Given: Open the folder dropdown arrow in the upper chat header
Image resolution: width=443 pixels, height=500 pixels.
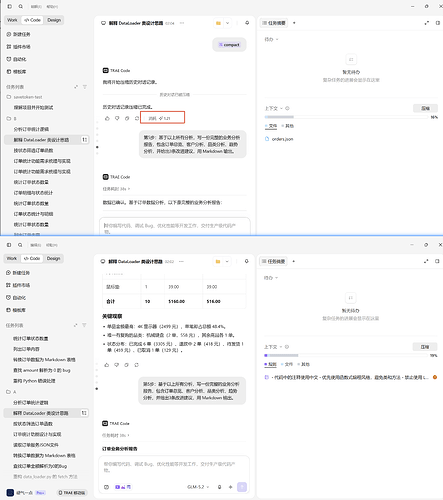Looking at the screenshot, I should (227, 23).
